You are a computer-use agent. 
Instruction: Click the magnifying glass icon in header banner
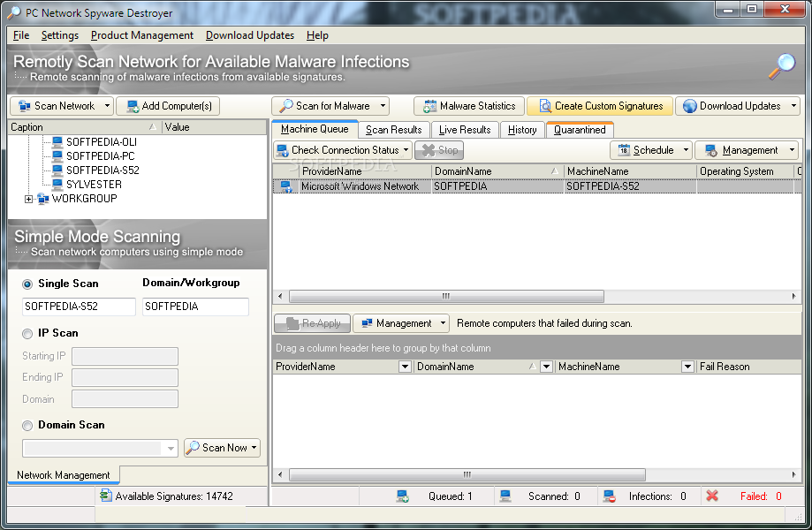[x=782, y=66]
